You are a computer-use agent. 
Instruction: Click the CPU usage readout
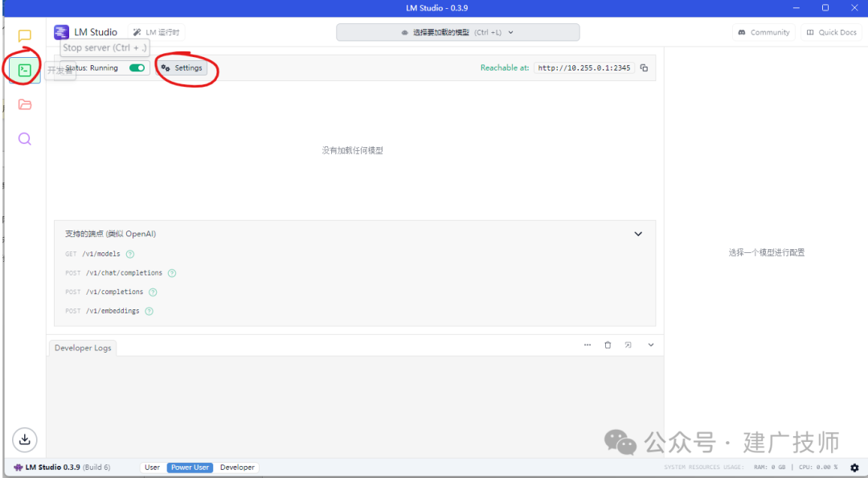pyautogui.click(x=818, y=468)
